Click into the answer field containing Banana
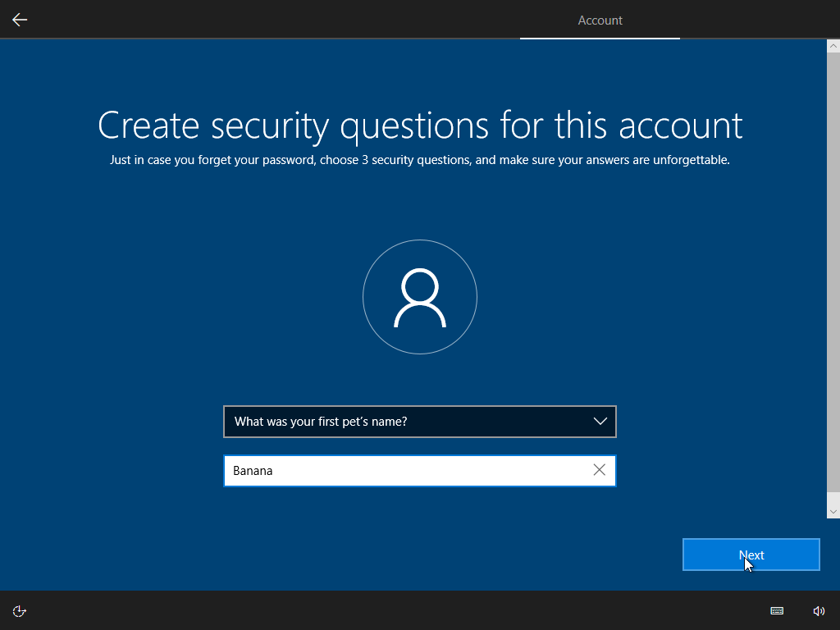The width and height of the screenshot is (840, 630). point(402,471)
